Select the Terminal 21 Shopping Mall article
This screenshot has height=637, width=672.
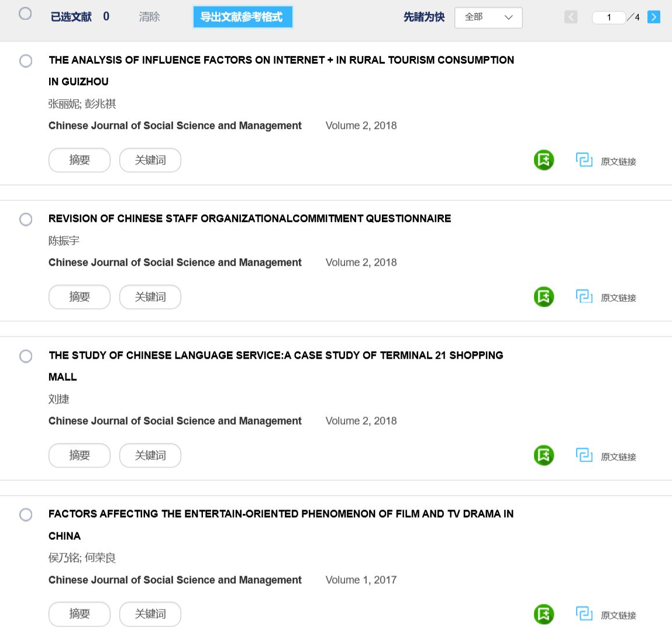[26, 356]
